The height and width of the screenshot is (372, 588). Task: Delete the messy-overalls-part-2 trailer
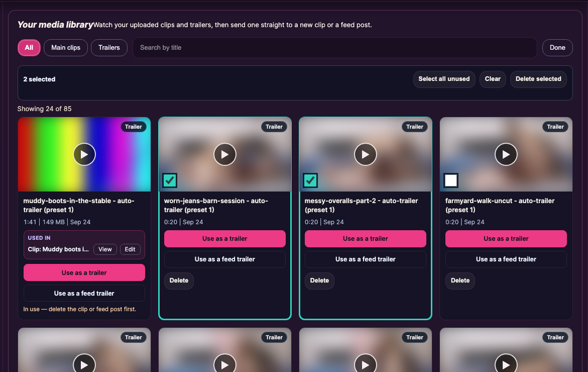tap(319, 281)
